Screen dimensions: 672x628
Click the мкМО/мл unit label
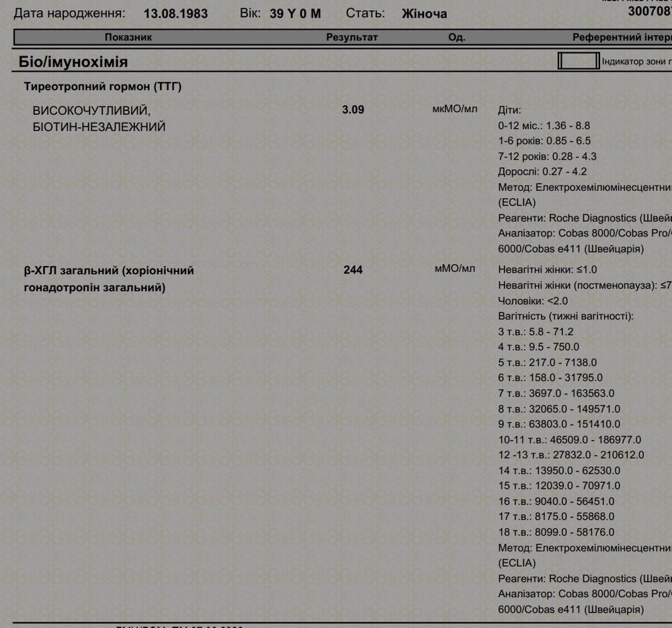click(x=454, y=109)
